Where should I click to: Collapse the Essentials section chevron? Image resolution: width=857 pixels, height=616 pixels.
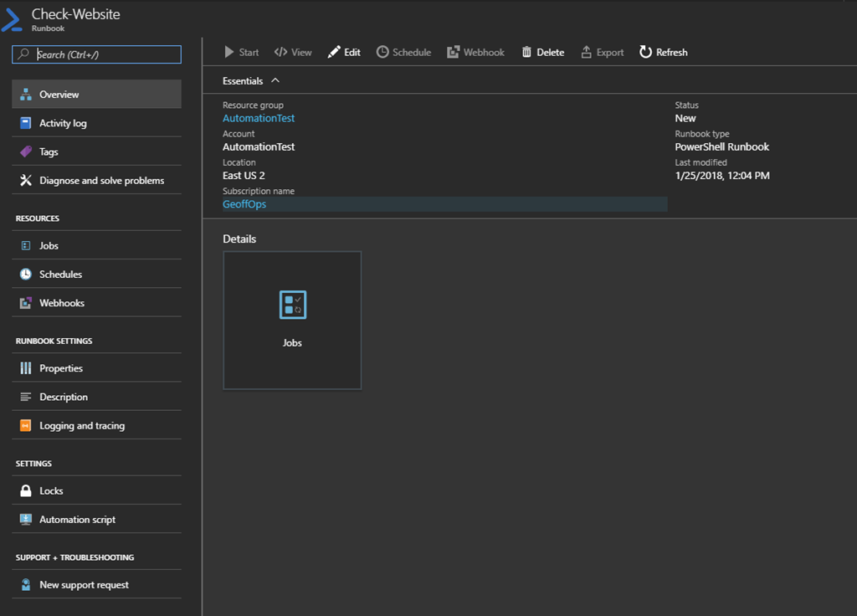point(275,81)
